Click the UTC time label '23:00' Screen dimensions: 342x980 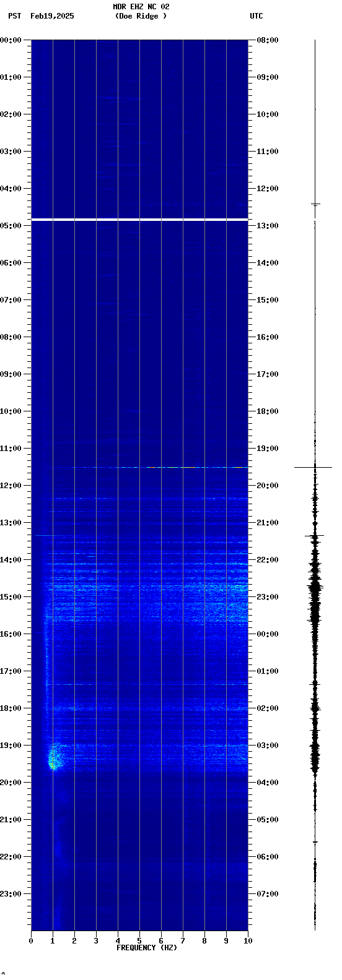268,597
